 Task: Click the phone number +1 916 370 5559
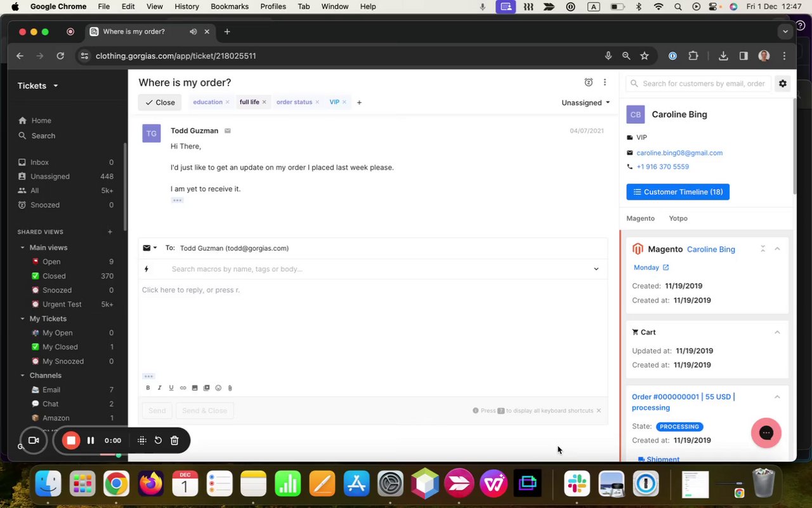coord(662,167)
